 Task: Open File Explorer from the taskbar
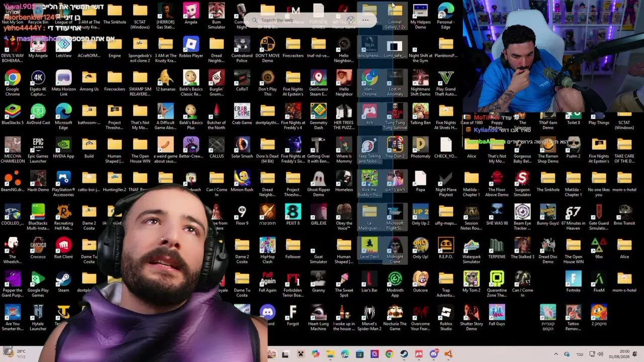coord(331,354)
